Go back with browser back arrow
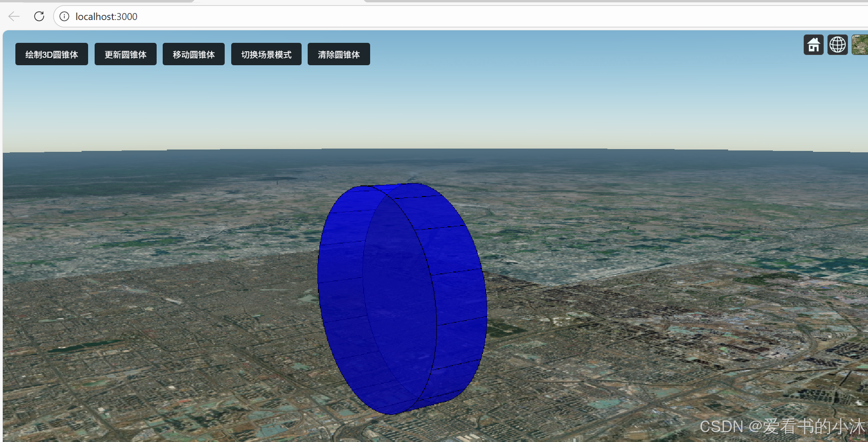This screenshot has height=442, width=868. (x=14, y=16)
